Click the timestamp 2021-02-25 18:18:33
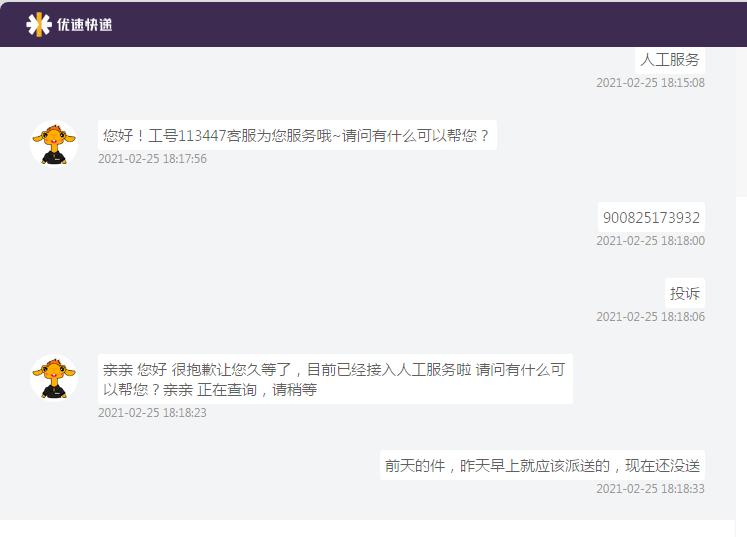747x537 pixels. click(650, 488)
